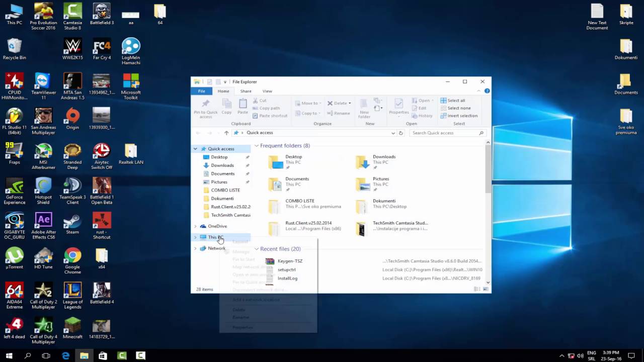
Task: Open Camtasia Studio 8 desktop shortcut
Action: coord(72,17)
